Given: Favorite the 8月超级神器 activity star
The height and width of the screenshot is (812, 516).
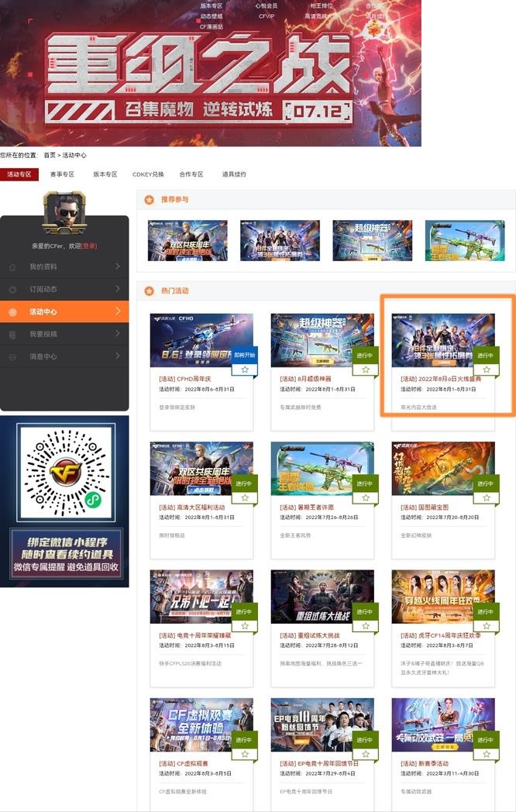Looking at the screenshot, I should click(366, 370).
